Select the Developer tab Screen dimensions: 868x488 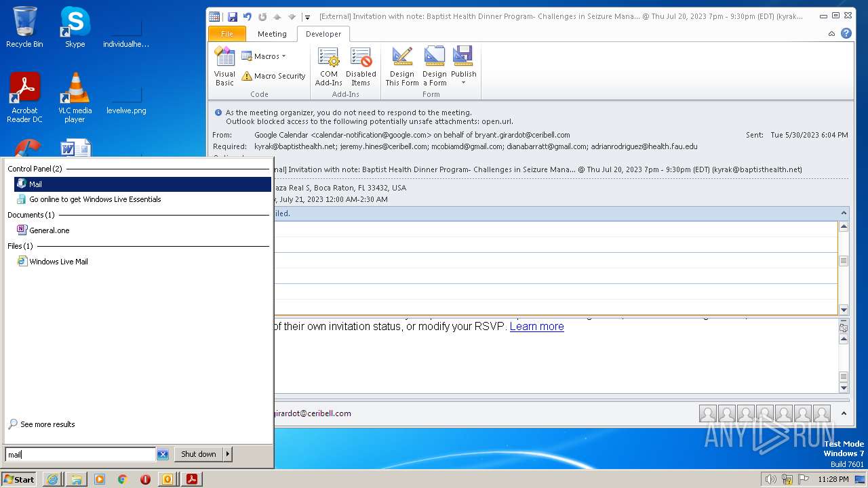pyautogui.click(x=323, y=34)
